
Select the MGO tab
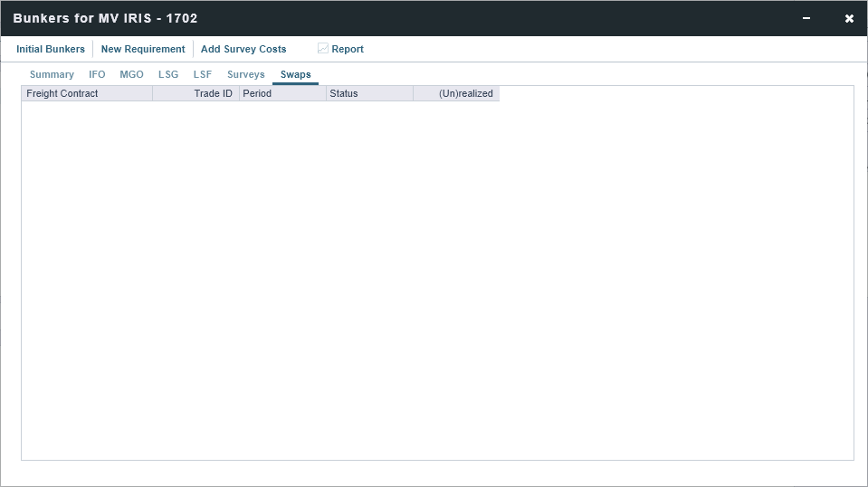click(131, 74)
